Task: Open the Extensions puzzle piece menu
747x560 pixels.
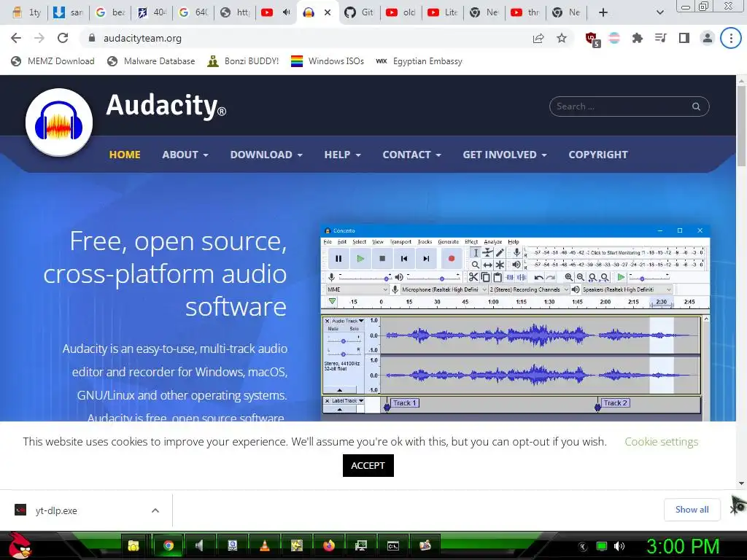Action: [x=637, y=38]
